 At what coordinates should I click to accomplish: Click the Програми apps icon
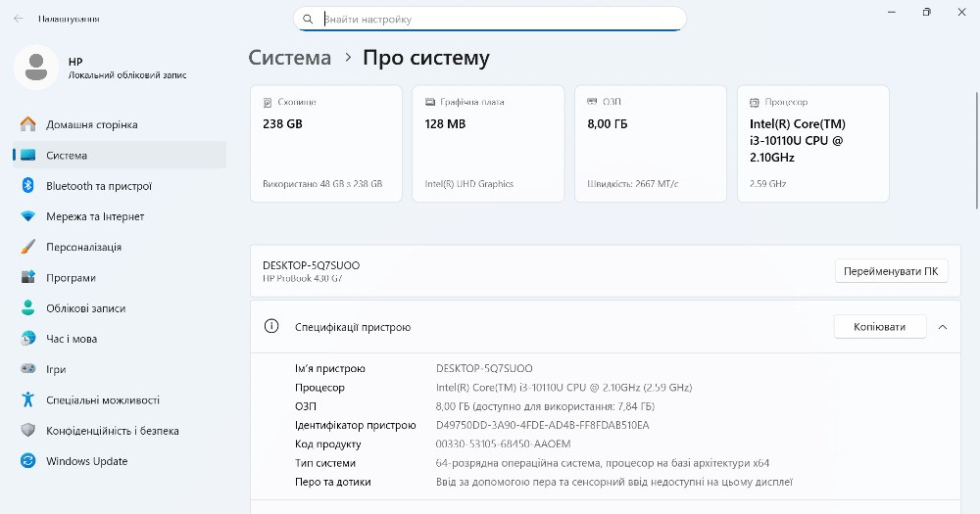coord(28,277)
